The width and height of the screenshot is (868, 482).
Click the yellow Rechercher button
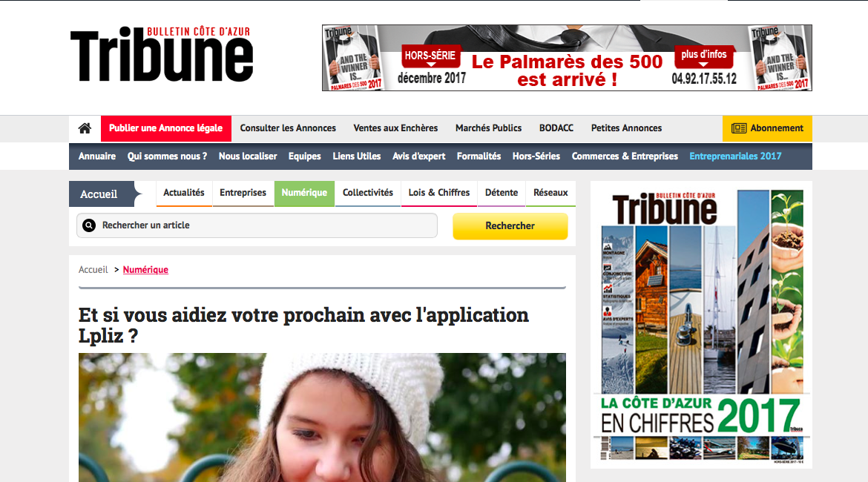pyautogui.click(x=510, y=225)
